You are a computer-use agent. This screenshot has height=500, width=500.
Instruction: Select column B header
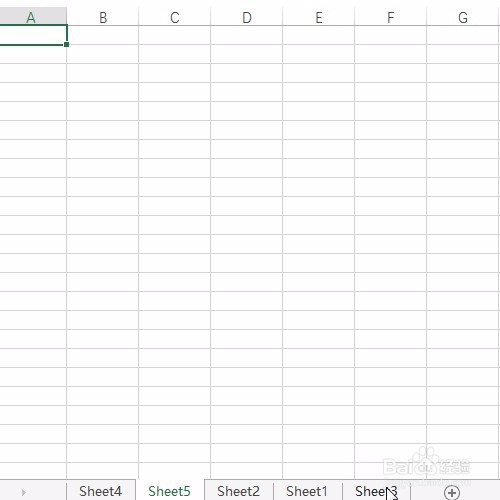point(103,17)
